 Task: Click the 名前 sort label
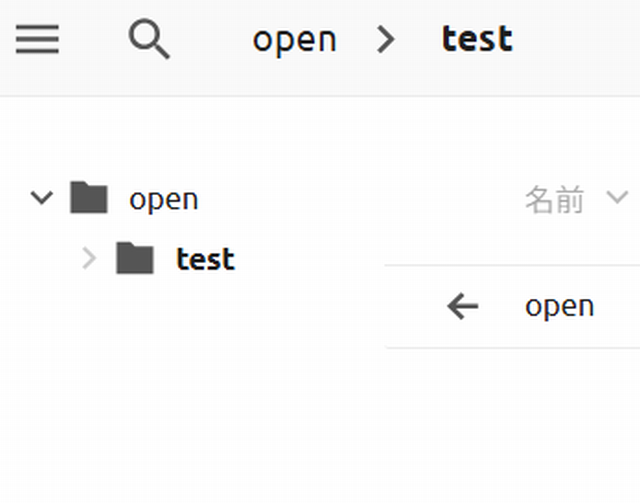coord(554,199)
